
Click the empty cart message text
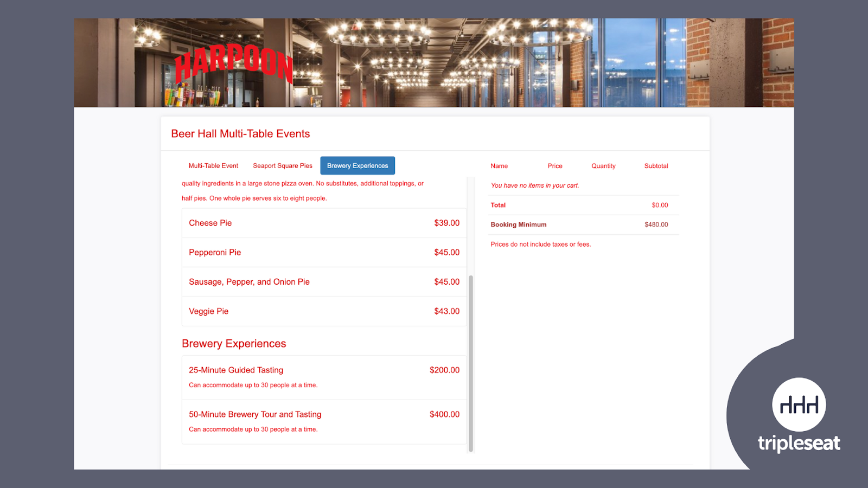pyautogui.click(x=535, y=185)
